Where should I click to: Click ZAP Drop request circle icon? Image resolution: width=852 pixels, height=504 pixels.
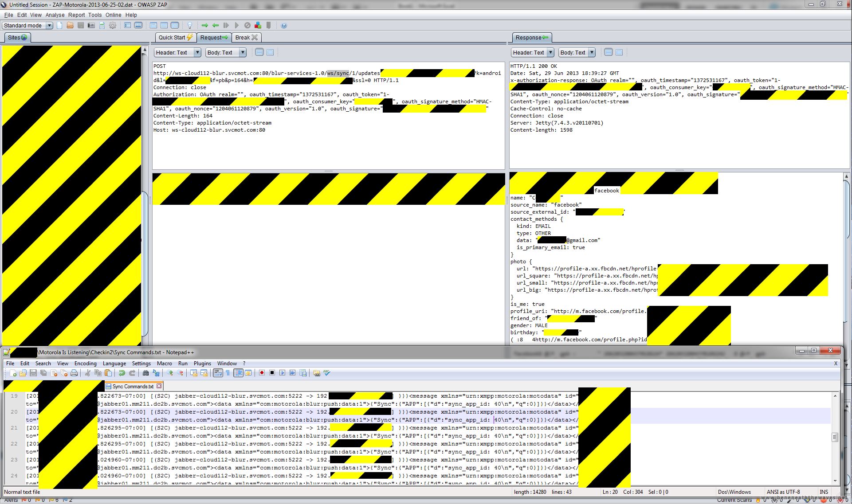click(x=247, y=26)
